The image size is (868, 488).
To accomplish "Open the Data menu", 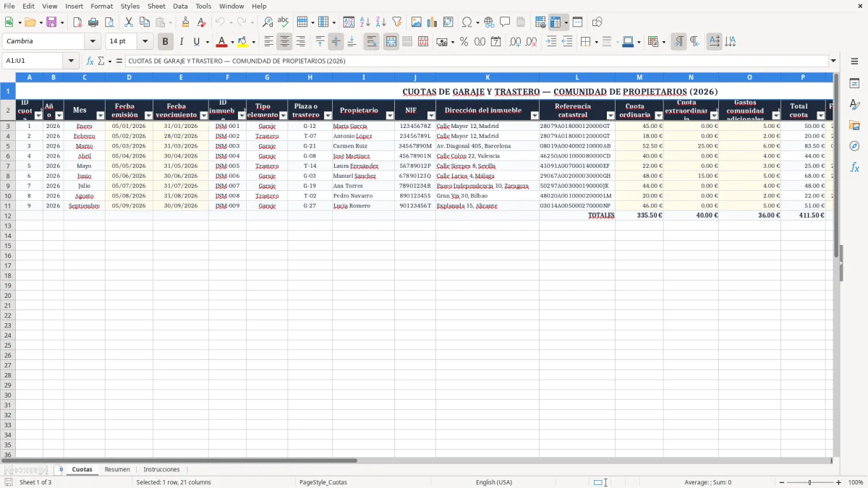I will [x=180, y=6].
